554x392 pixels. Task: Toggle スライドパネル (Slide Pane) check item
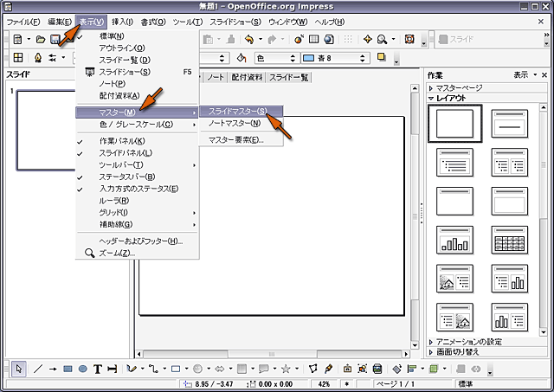tap(125, 153)
